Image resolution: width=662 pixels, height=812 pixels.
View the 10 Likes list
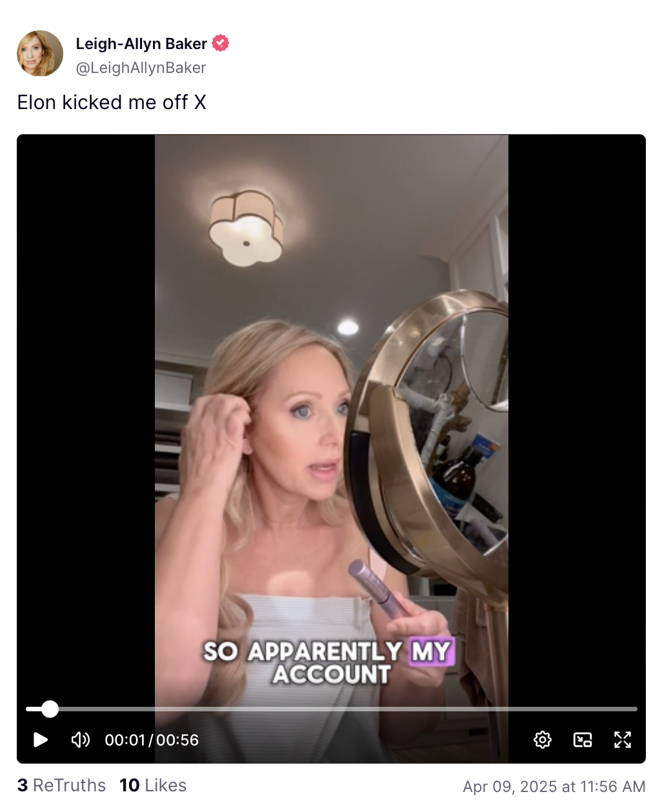[153, 786]
